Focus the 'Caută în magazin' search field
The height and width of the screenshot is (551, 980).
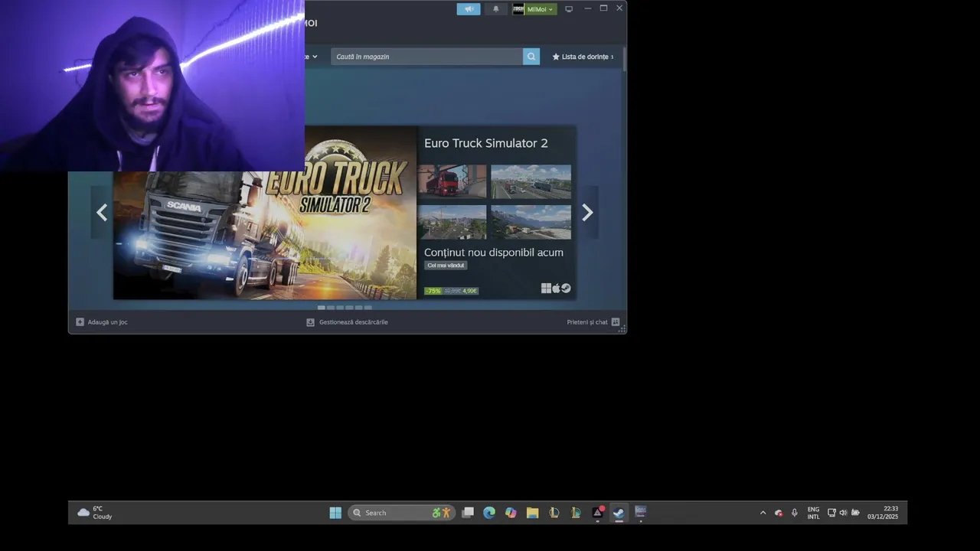click(427, 57)
